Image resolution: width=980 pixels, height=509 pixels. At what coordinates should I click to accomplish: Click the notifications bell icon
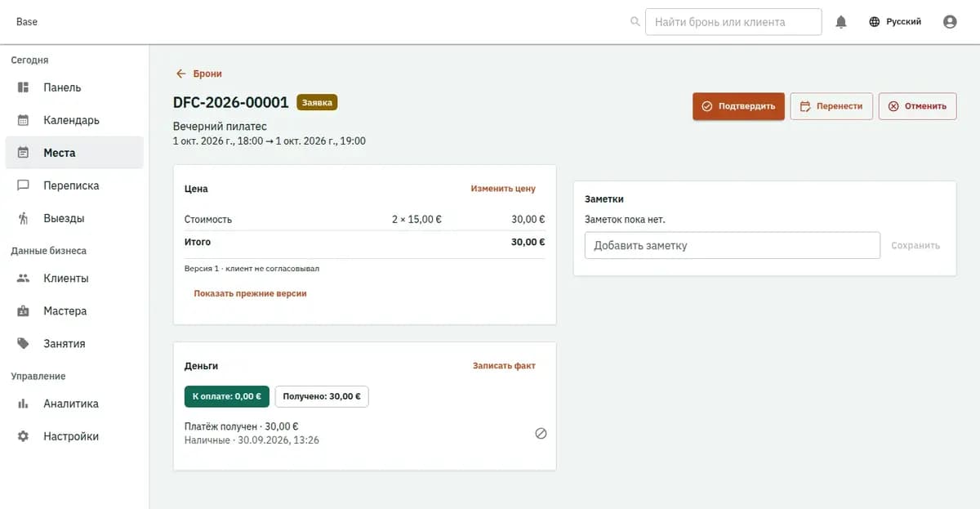pyautogui.click(x=841, y=22)
